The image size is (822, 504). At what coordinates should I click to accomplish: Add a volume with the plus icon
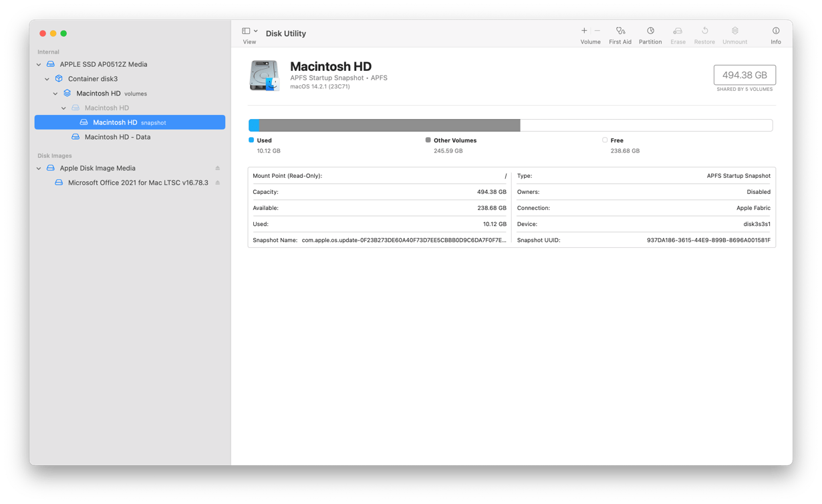[584, 31]
